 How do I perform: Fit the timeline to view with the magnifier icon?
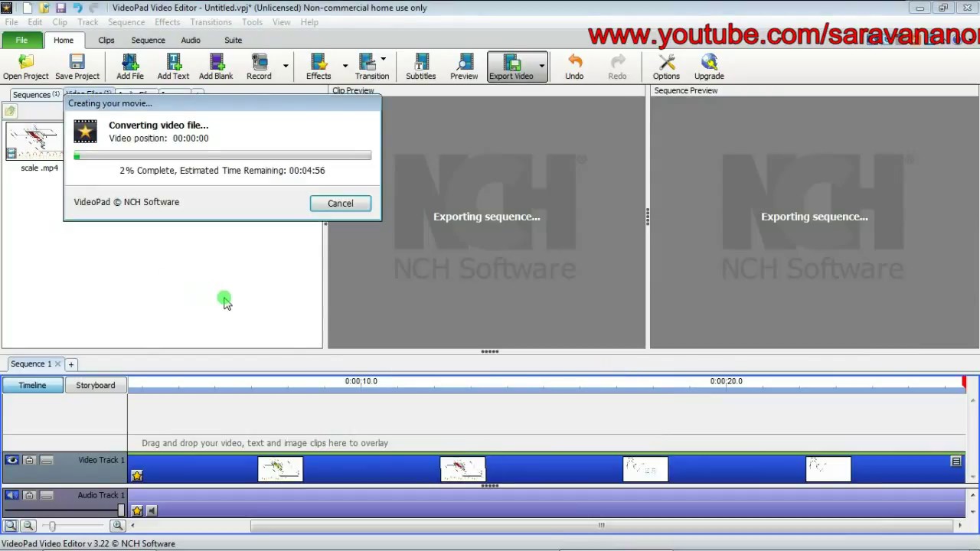[10, 525]
